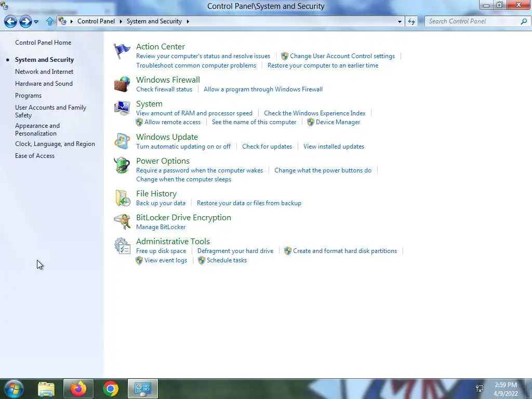
Task: Click See the name of this computer
Action: click(254, 122)
